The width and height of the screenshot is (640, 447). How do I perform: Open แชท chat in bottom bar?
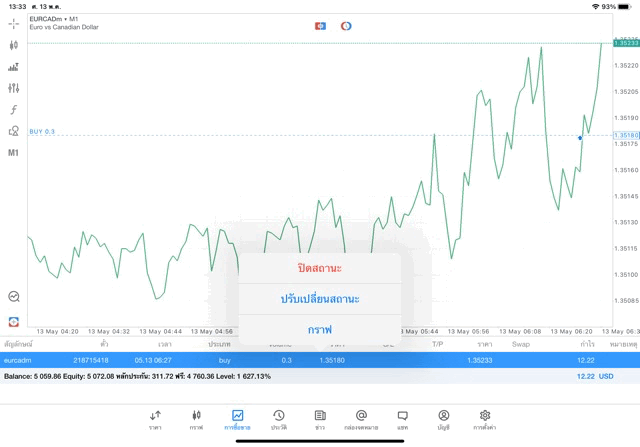click(x=402, y=419)
